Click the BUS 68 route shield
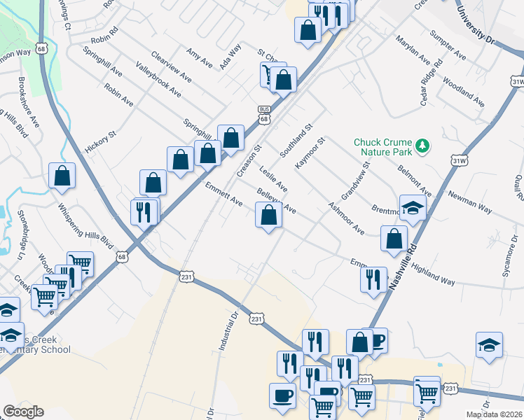This screenshot has height=420, width=524. click(264, 115)
